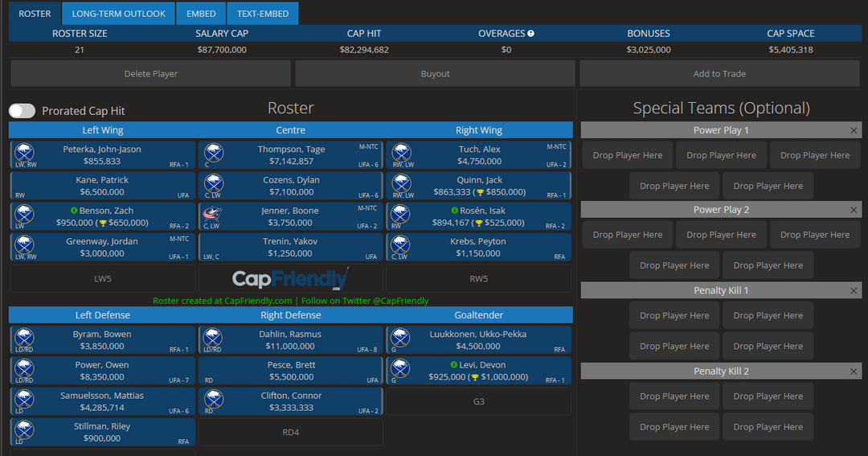The width and height of the screenshot is (868, 456).
Task: Click the Blue Jackets logo on Jenner, Boone
Action: point(213,213)
